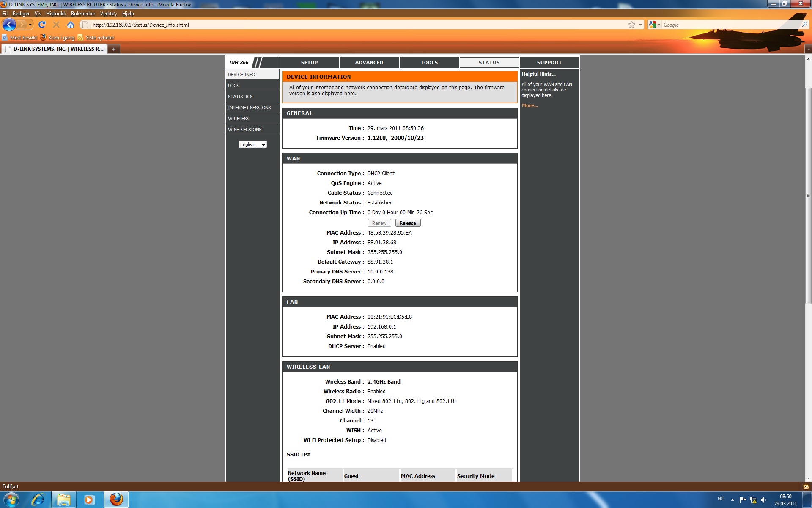Open the Rediger menu

(x=21, y=14)
